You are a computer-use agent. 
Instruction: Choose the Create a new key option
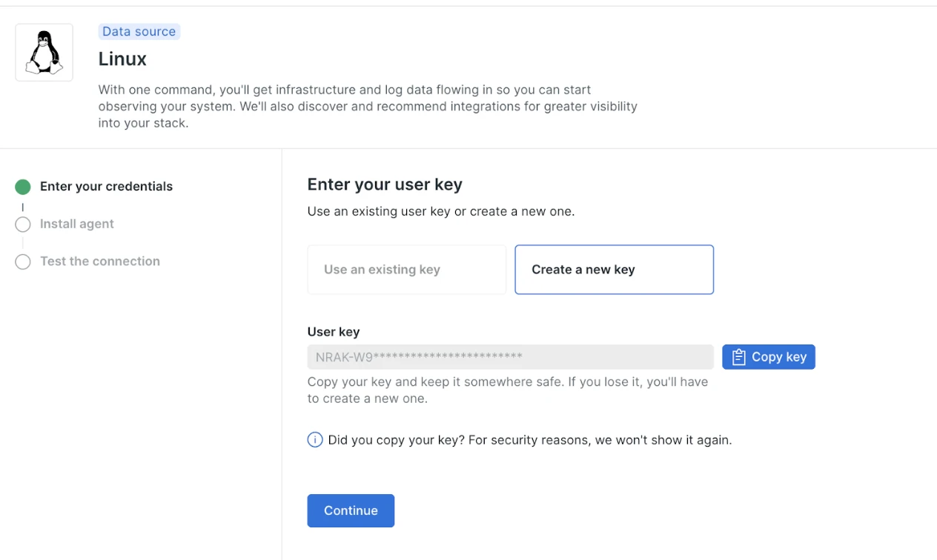615,270
